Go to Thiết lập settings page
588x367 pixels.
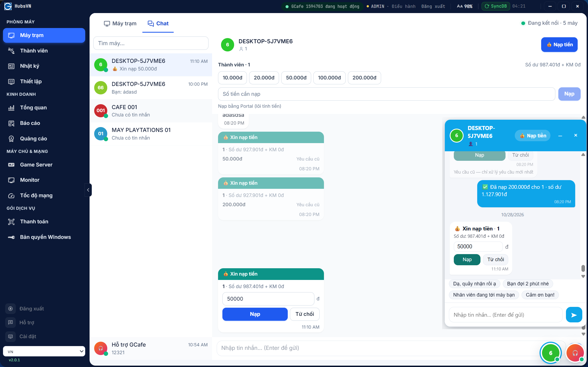44,81
